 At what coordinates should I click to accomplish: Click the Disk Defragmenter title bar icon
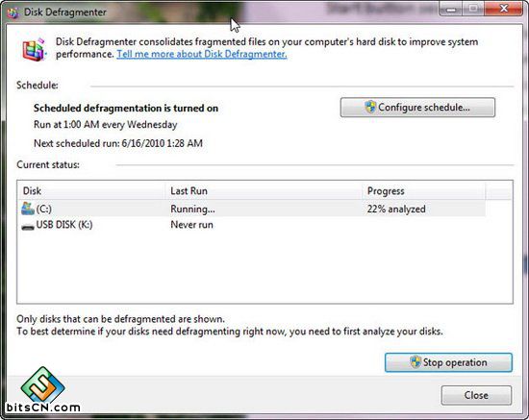13,12
